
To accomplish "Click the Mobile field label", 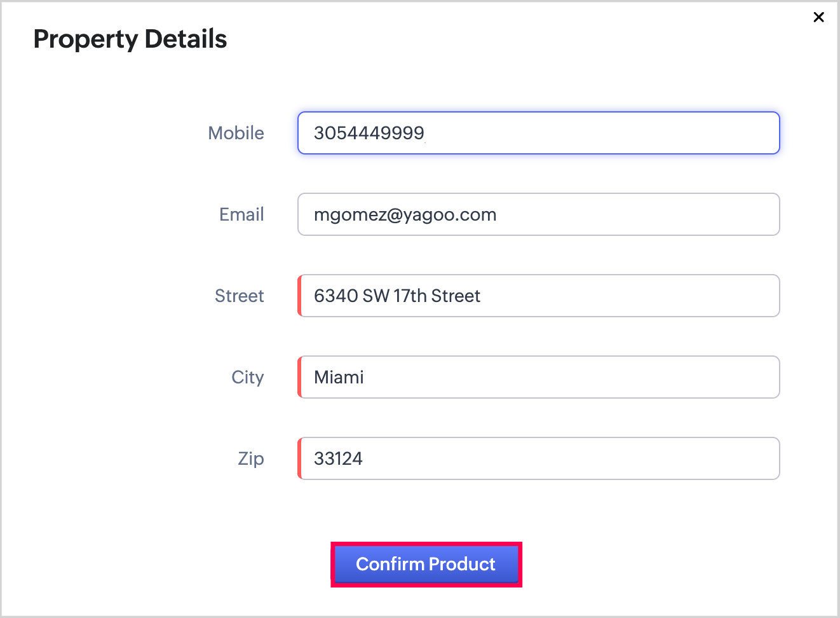I will (x=236, y=133).
